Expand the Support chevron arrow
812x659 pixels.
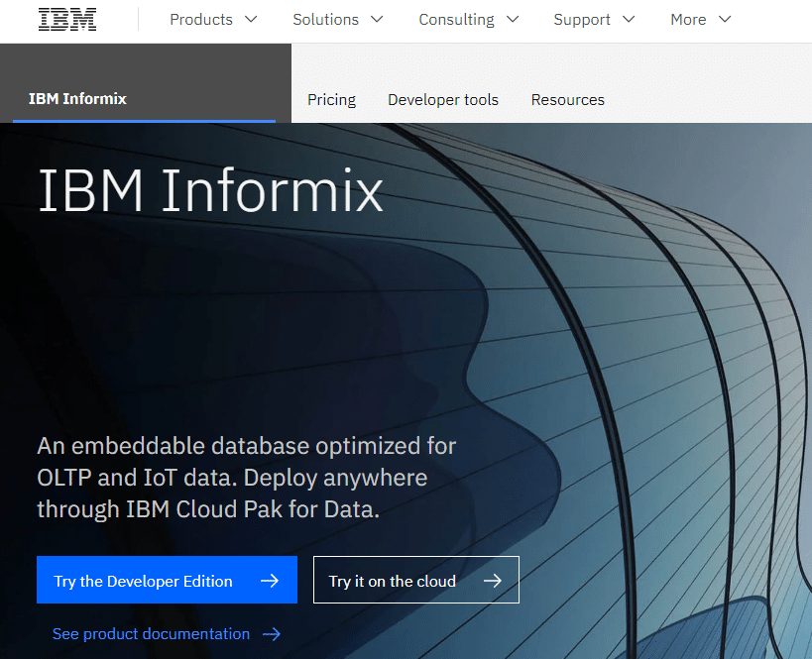(x=629, y=20)
